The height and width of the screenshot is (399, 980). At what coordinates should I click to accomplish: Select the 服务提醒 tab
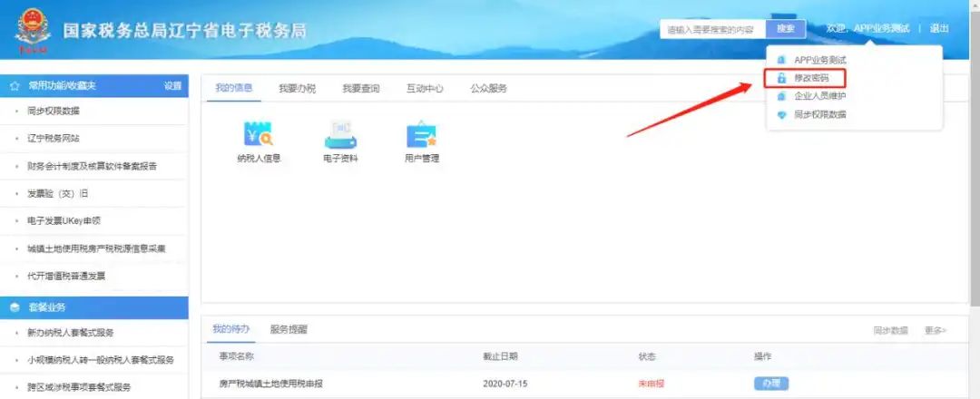pyautogui.click(x=289, y=330)
